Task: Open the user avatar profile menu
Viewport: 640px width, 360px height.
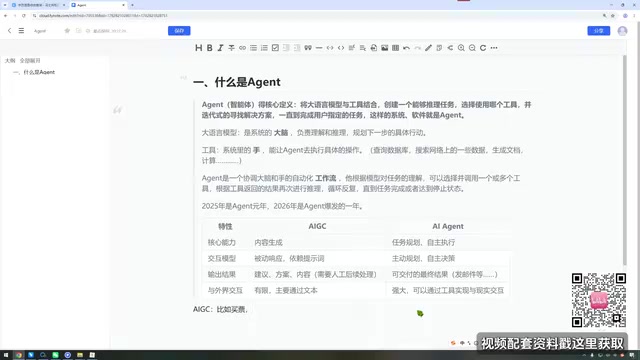Action: point(622,31)
